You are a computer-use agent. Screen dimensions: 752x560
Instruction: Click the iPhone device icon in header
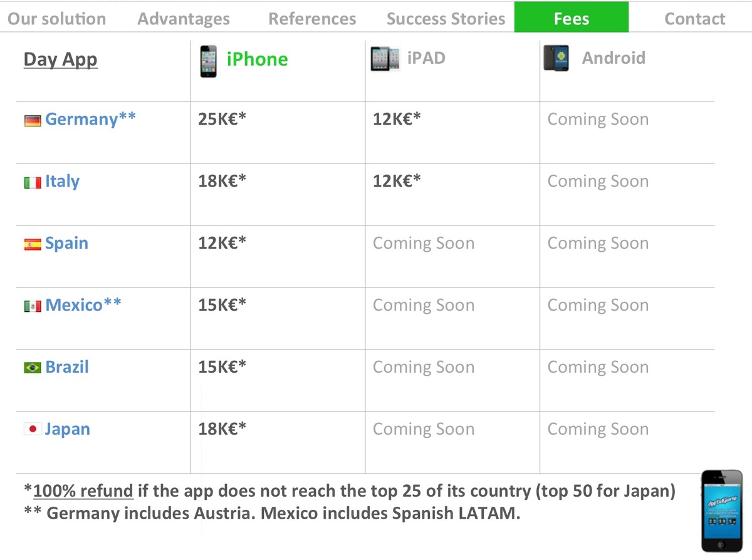pyautogui.click(x=209, y=61)
